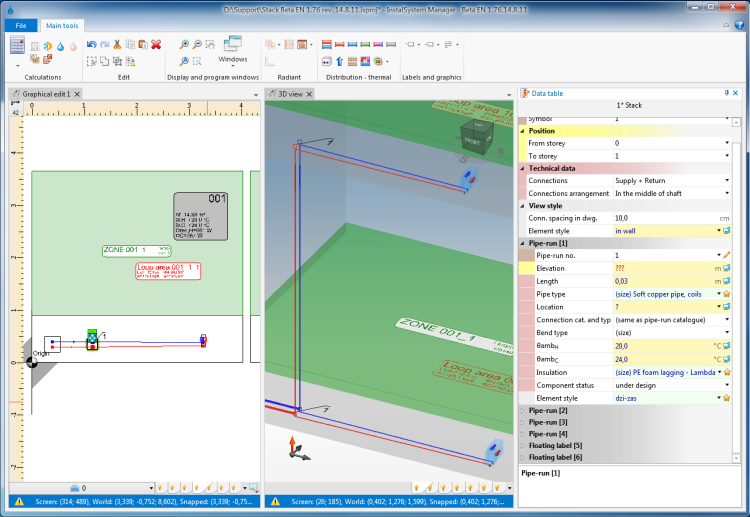750x517 pixels.
Task: Open help via the question mark icon
Action: (x=739, y=24)
